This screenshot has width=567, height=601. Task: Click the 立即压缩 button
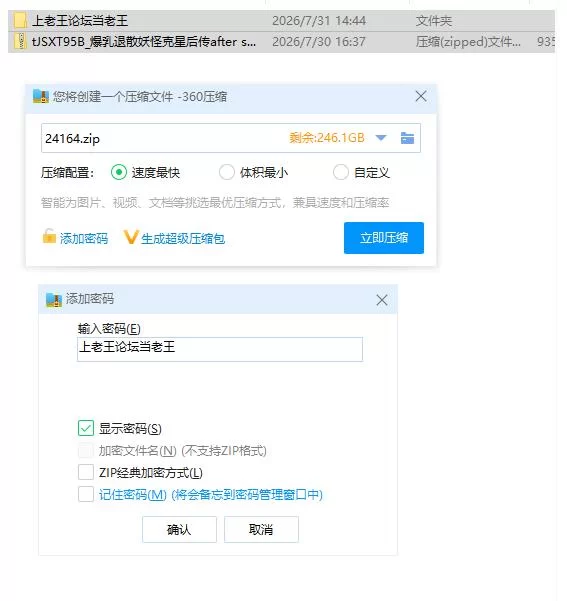384,238
